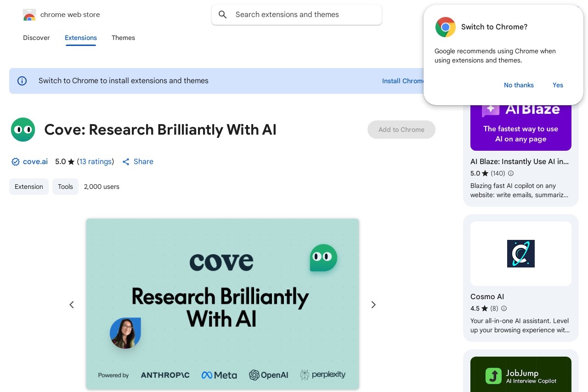Viewport: 588px width, 392px height.
Task: Click the search magnifier icon
Action: click(223, 15)
